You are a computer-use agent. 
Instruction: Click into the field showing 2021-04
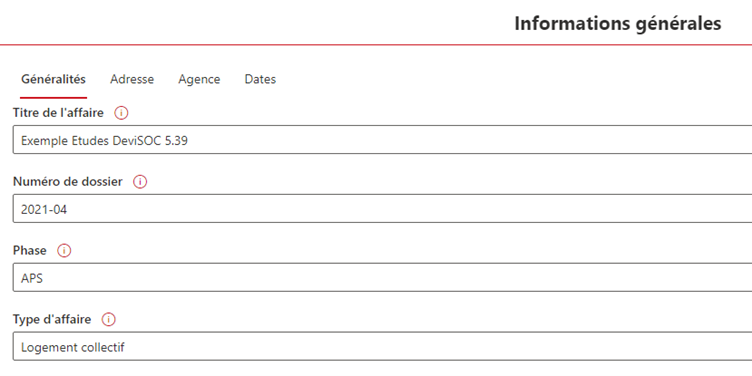click(x=382, y=209)
